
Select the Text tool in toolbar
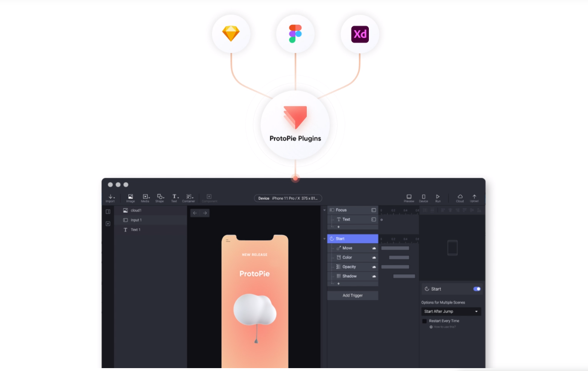174,198
